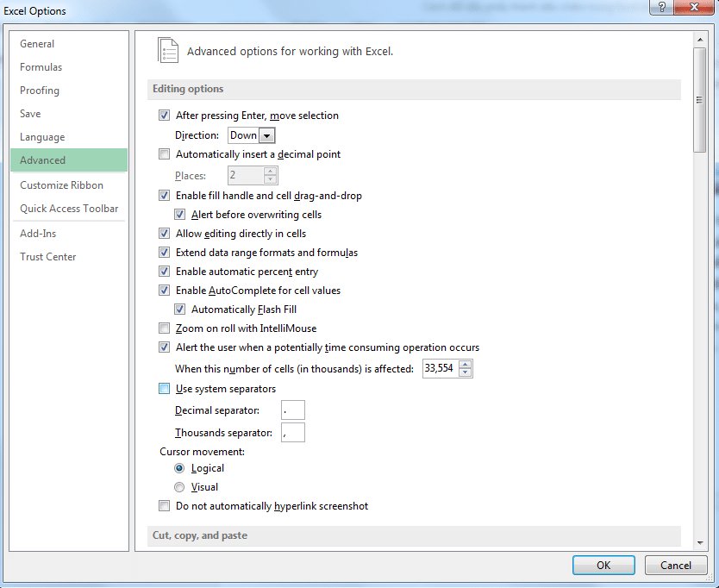This screenshot has width=719, height=588.
Task: Click OK to apply options
Action: pyautogui.click(x=603, y=565)
